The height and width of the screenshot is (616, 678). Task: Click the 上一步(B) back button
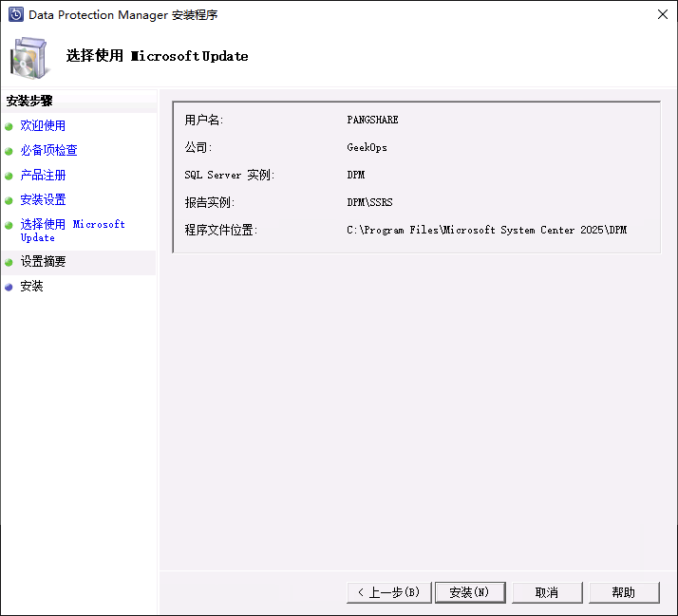[389, 592]
